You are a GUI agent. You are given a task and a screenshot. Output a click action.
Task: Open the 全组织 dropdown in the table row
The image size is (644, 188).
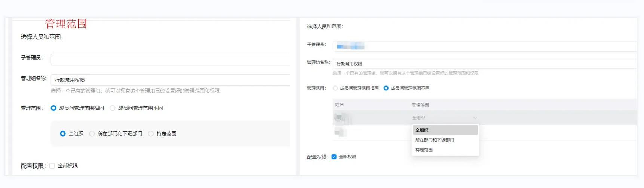coord(444,118)
